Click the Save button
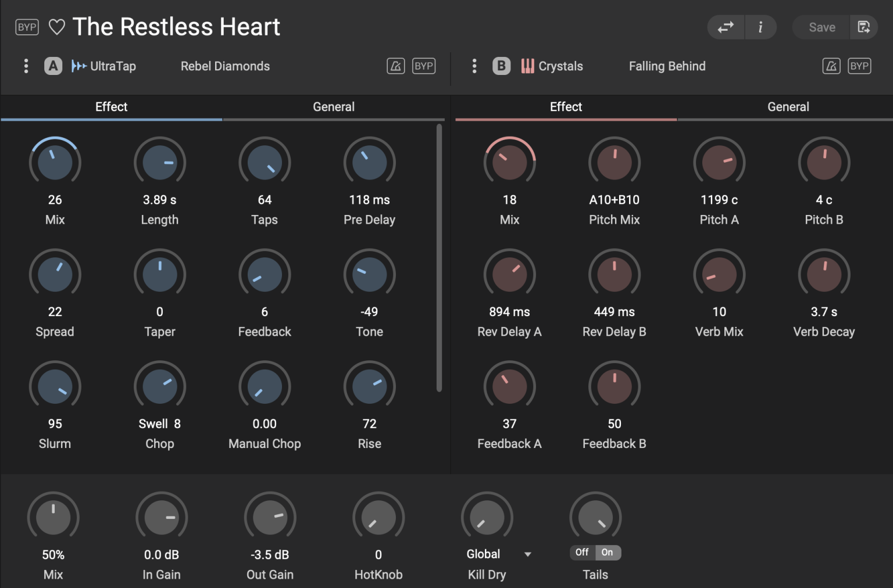 [821, 27]
